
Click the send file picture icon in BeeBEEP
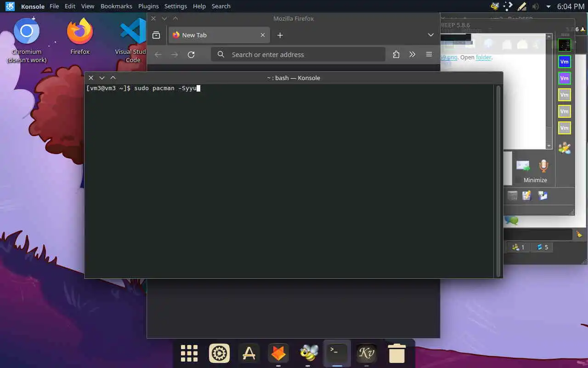tap(523, 166)
